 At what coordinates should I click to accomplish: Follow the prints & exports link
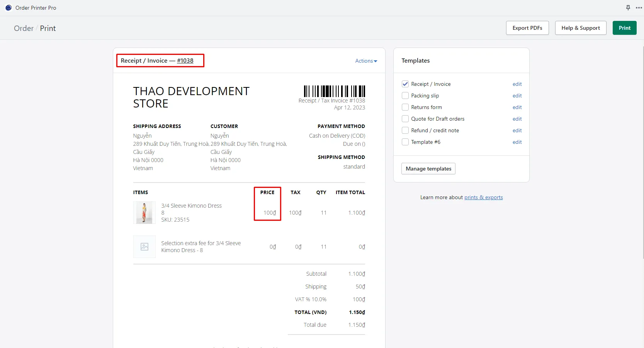click(x=484, y=197)
